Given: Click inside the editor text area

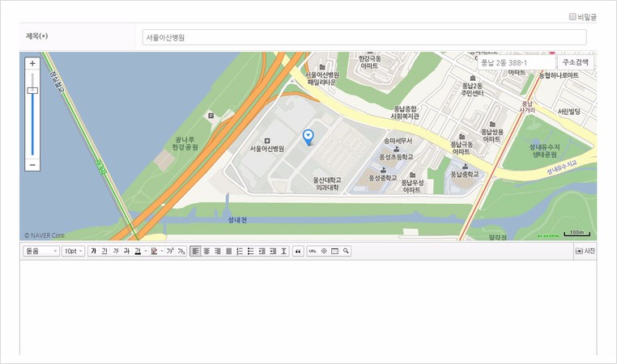Looking at the screenshot, I should point(308,307).
